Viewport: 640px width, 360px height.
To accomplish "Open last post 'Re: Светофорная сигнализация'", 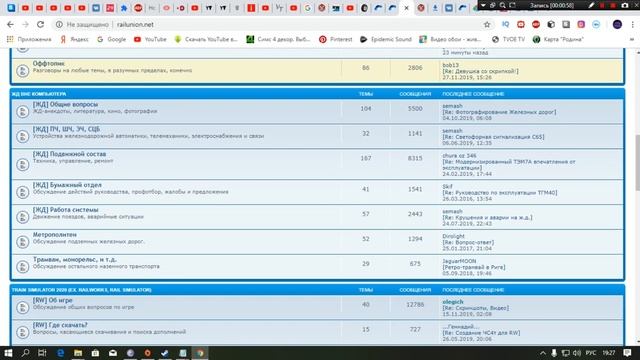I will point(493,137).
